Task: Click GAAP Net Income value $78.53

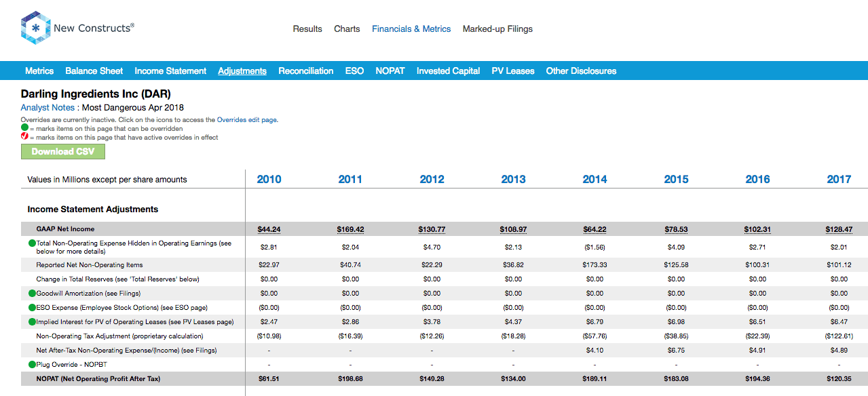Action: 676,229
